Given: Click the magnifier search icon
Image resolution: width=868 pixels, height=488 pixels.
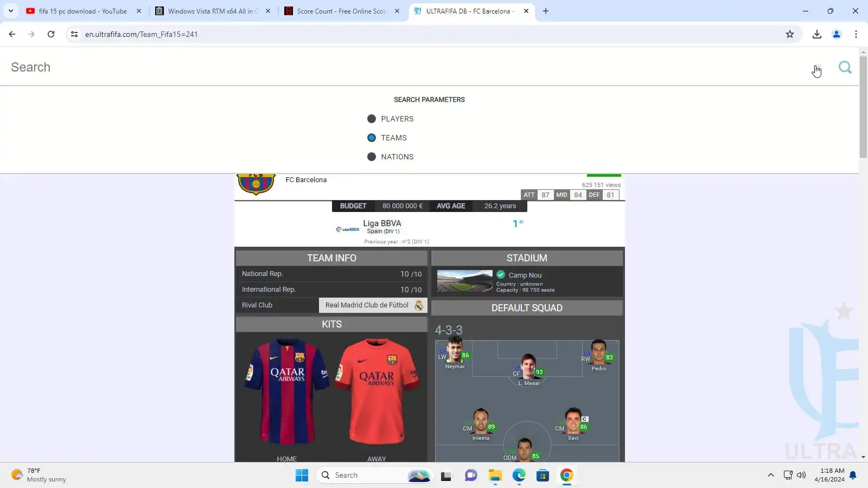Looking at the screenshot, I should (845, 67).
